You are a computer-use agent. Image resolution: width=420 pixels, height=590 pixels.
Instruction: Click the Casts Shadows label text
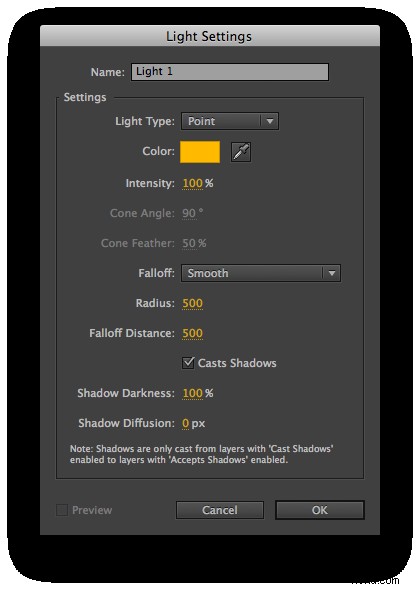(237, 363)
